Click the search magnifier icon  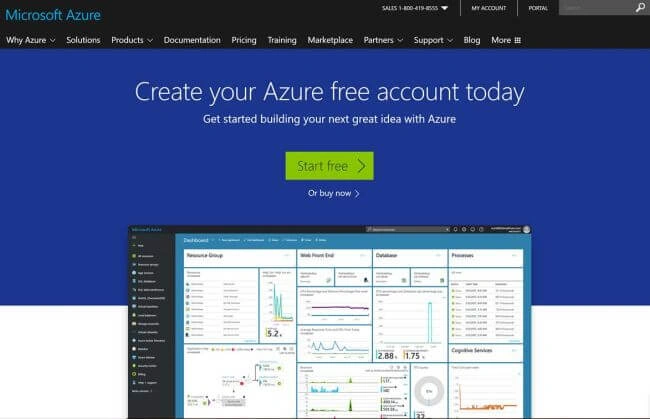[640, 7]
